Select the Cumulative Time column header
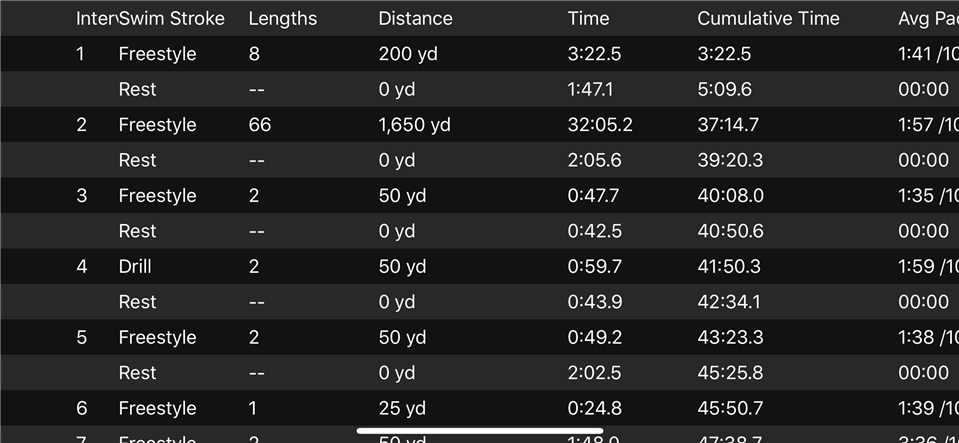The height and width of the screenshot is (443, 959). click(768, 18)
